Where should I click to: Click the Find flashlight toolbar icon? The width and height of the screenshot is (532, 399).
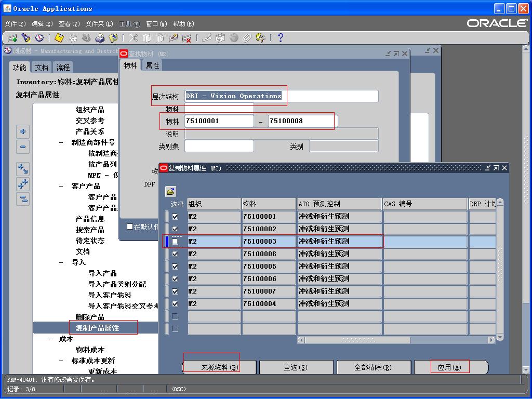pyautogui.click(x=26, y=38)
